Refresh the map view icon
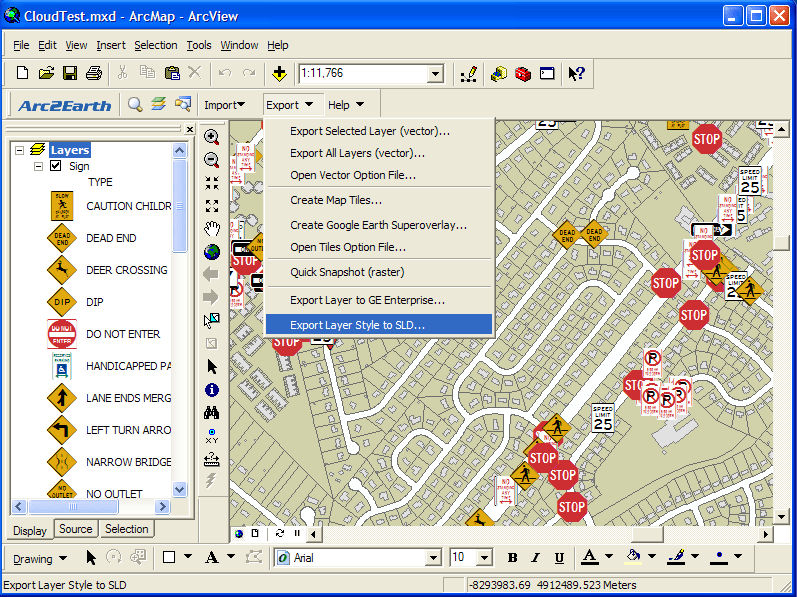This screenshot has height=597, width=797. click(x=279, y=533)
